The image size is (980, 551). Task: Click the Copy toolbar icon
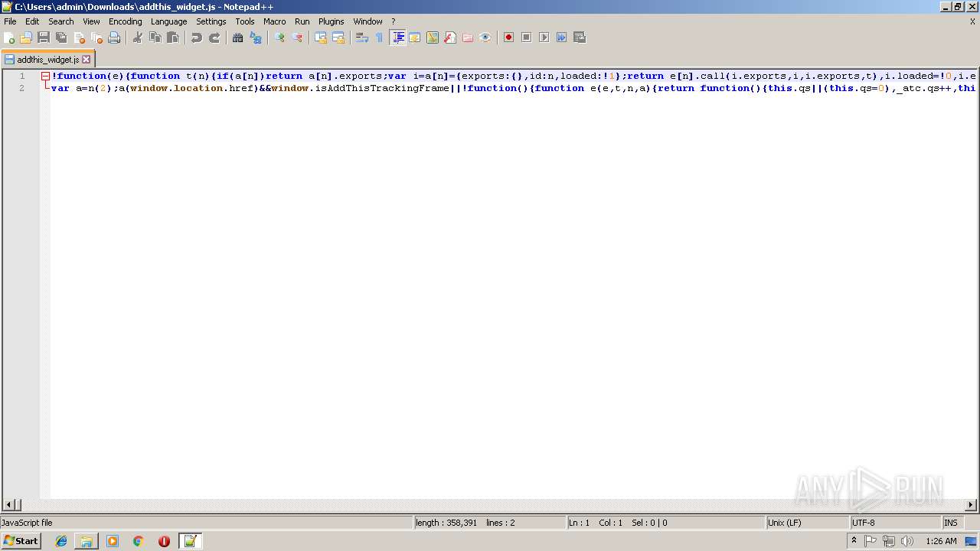pyautogui.click(x=155, y=37)
